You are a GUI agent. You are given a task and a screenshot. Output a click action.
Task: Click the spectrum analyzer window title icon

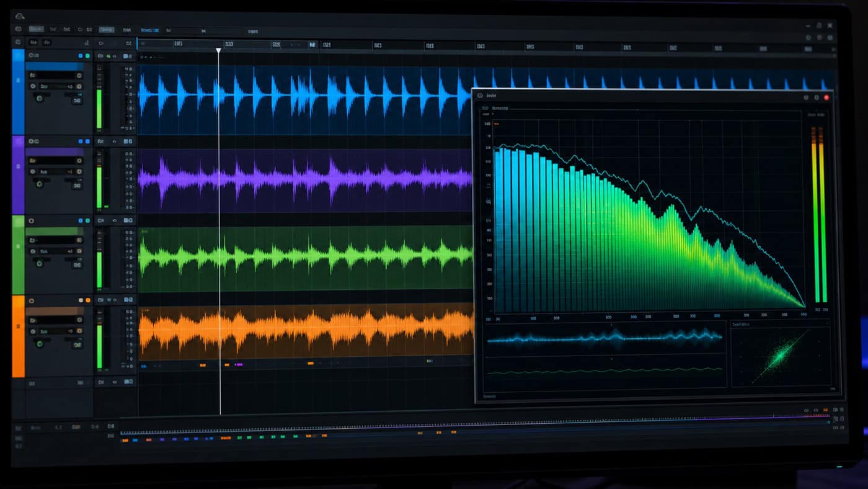pos(480,96)
